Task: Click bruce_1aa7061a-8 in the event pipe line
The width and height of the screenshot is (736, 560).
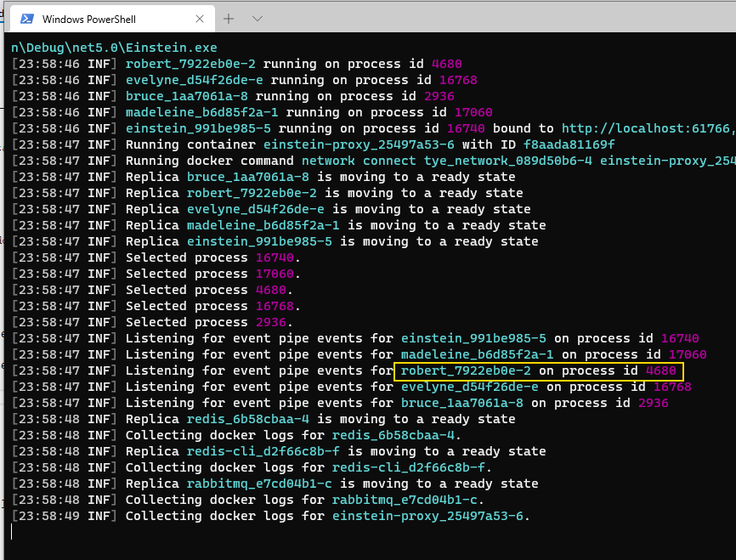Action: click(461, 404)
